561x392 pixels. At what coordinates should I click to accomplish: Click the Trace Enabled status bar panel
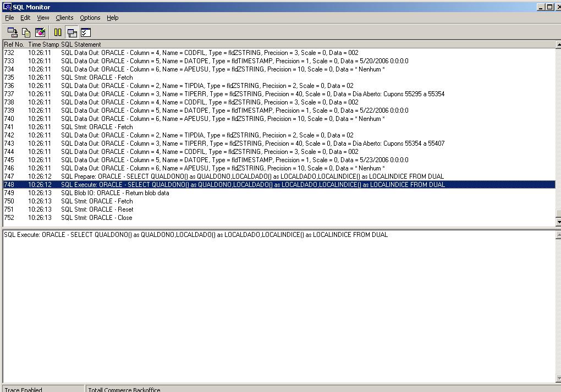point(43,389)
